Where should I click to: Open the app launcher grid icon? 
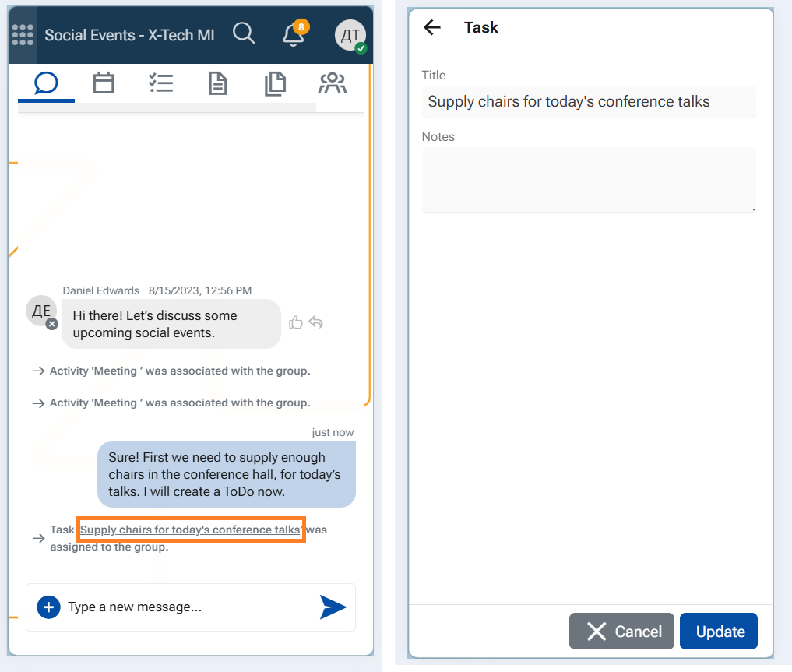coord(23,34)
